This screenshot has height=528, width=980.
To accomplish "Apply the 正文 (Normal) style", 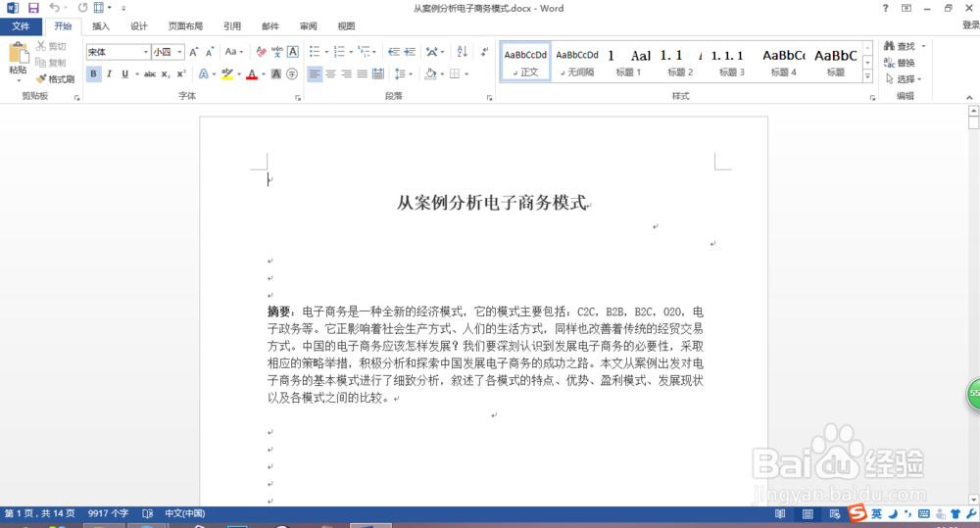I will click(x=525, y=62).
